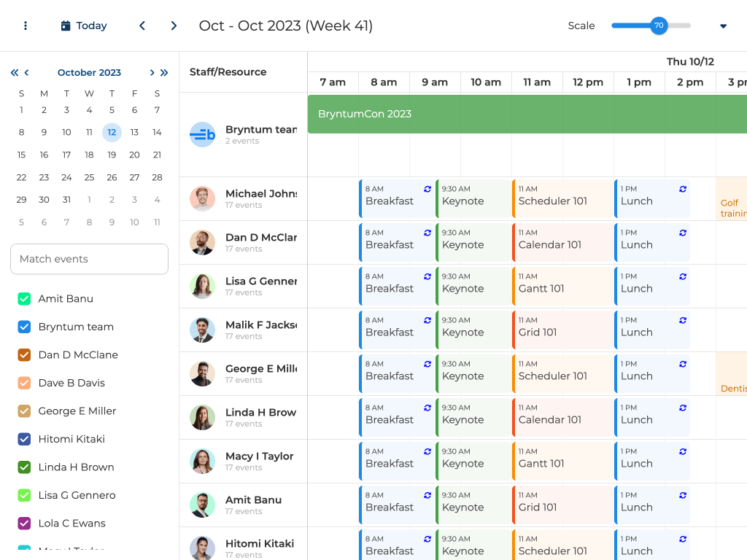Advance to next month in mini calendar
The width and height of the screenshot is (747, 560).
point(152,73)
